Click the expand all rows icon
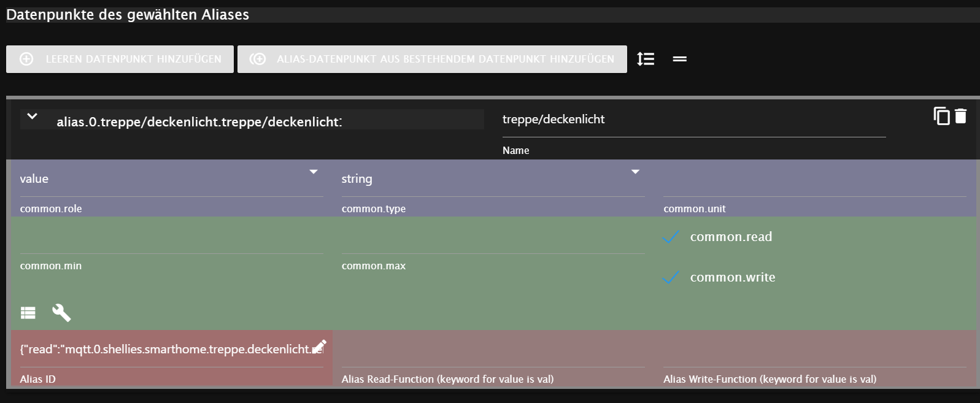980x403 pixels. (x=646, y=59)
